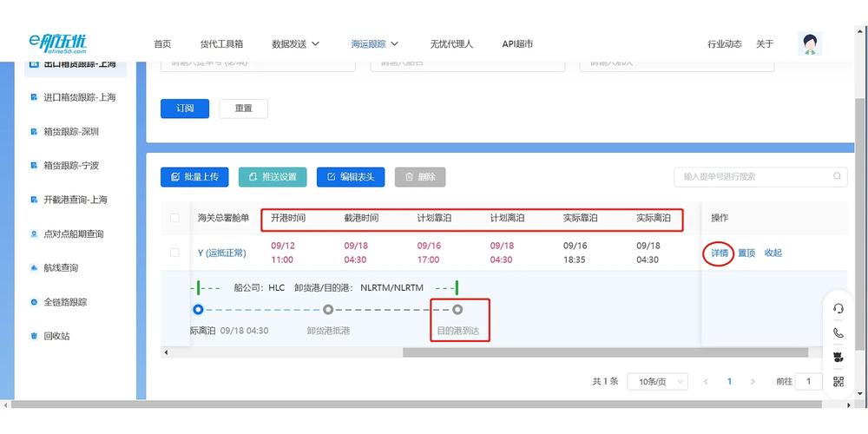This screenshot has width=868, height=434.
Task: Click the blue timeline node 实际离泊
Action: pyautogui.click(x=198, y=310)
